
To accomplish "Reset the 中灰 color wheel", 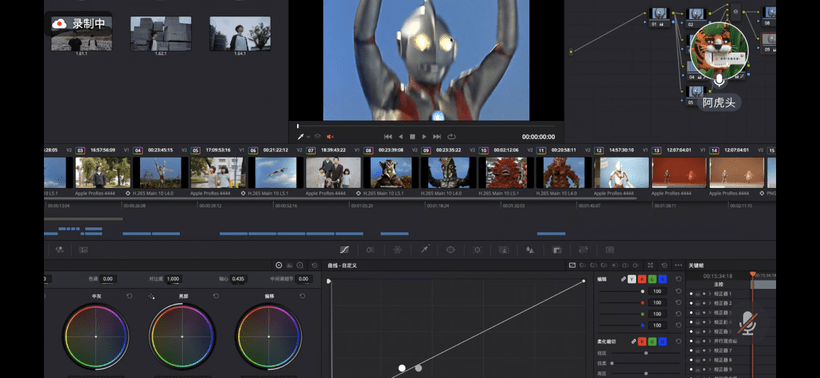I will (130, 296).
